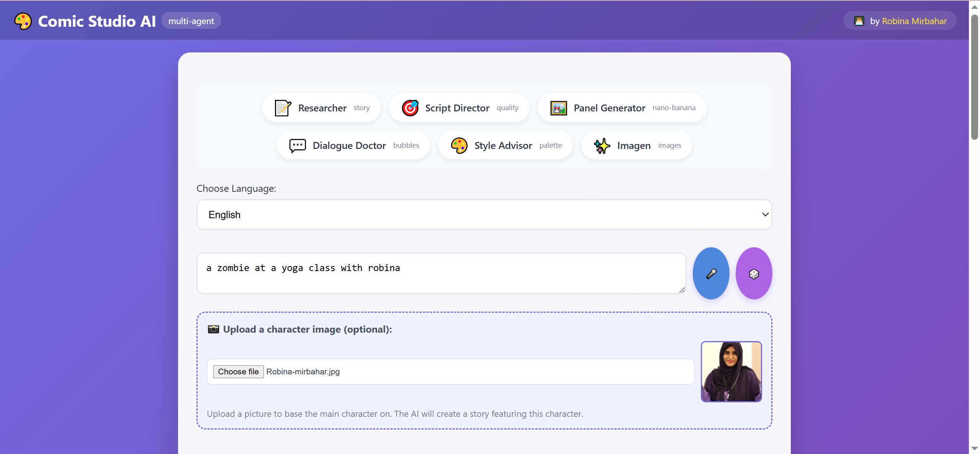Click the camera icon beside upload heading

coord(213,329)
